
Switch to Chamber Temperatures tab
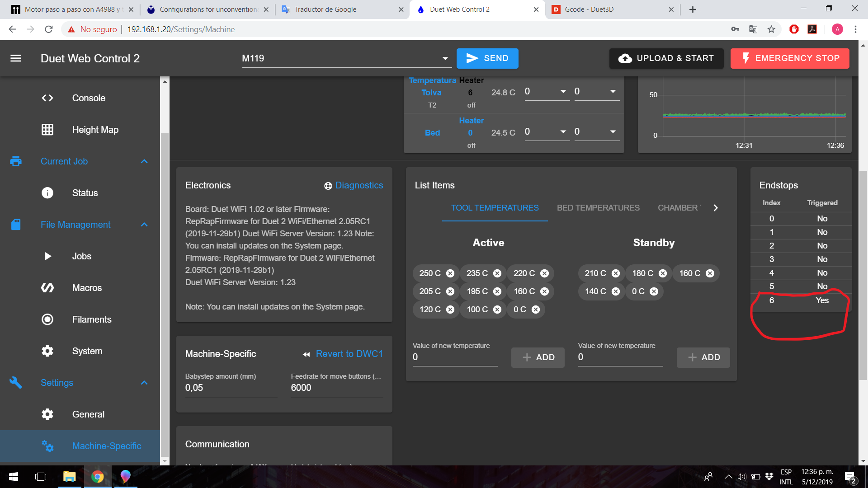679,208
